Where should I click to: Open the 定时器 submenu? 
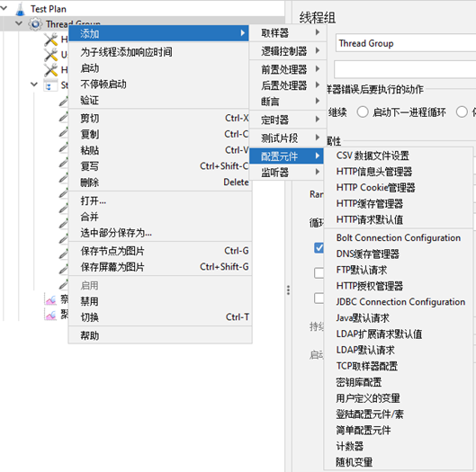(288, 120)
